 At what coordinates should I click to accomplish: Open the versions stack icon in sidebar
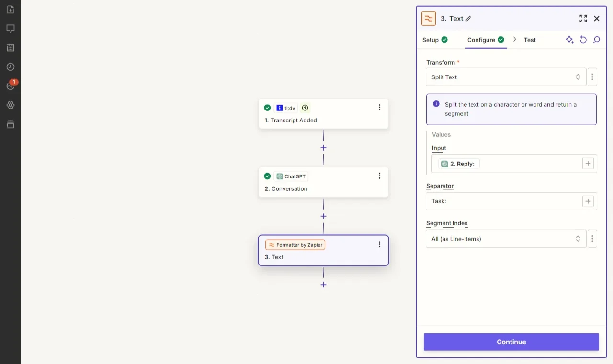[x=11, y=124]
